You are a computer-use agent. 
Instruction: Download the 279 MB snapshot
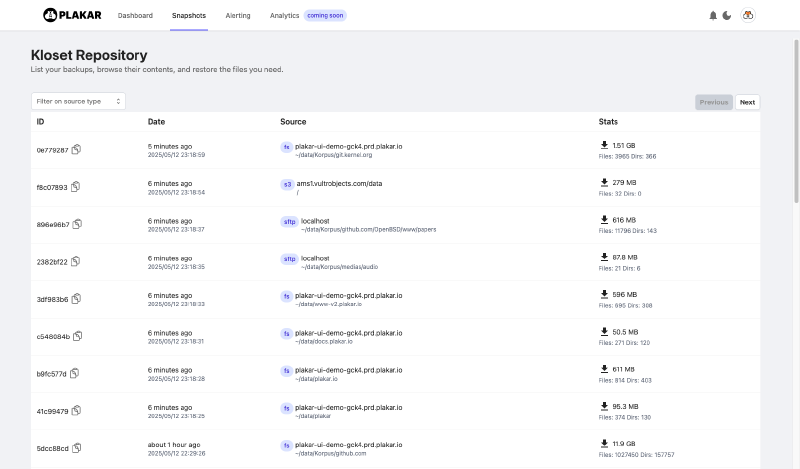(604, 182)
